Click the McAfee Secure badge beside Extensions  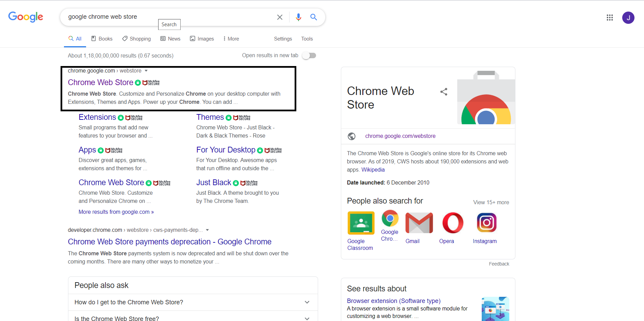[x=134, y=117]
